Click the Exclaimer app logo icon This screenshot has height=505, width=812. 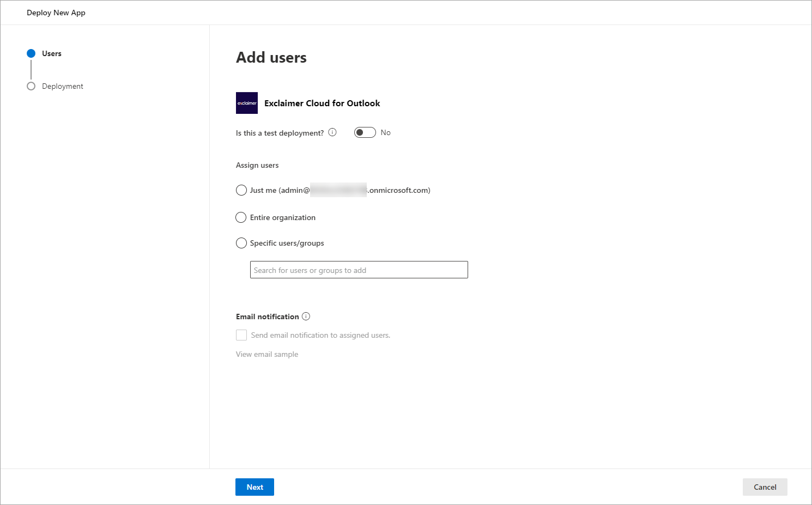pyautogui.click(x=247, y=103)
